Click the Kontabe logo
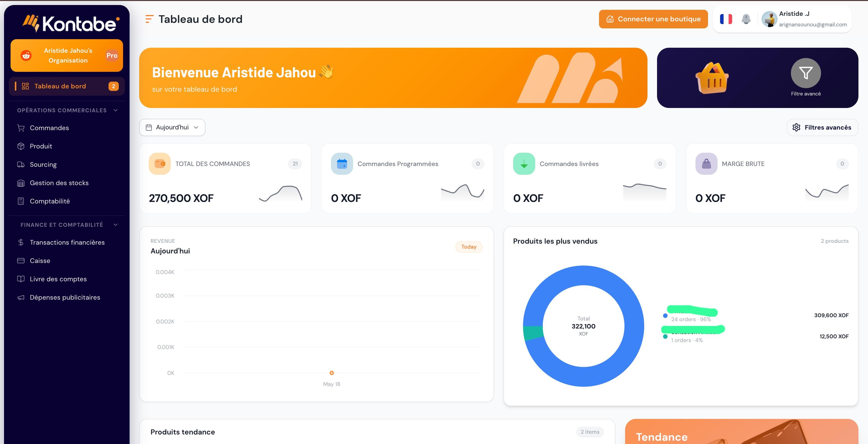Screen dimensions: 868x444 coord(71,23)
